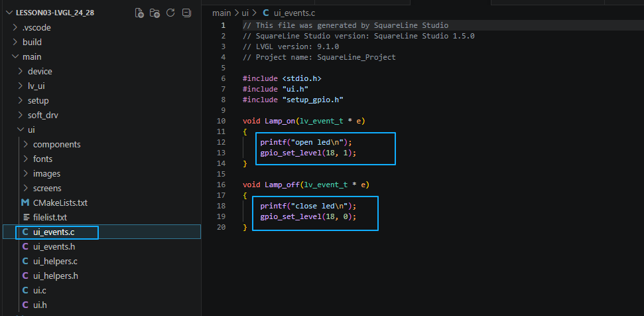Click the SquareLine Studio generated-file comment
The height and width of the screenshot is (316, 644).
[x=346, y=25]
